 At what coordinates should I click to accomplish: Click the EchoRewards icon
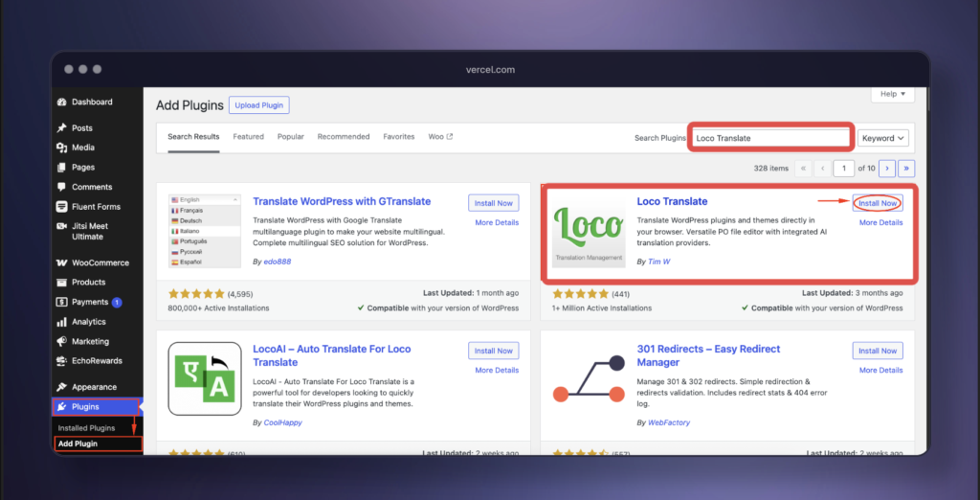[x=61, y=361]
